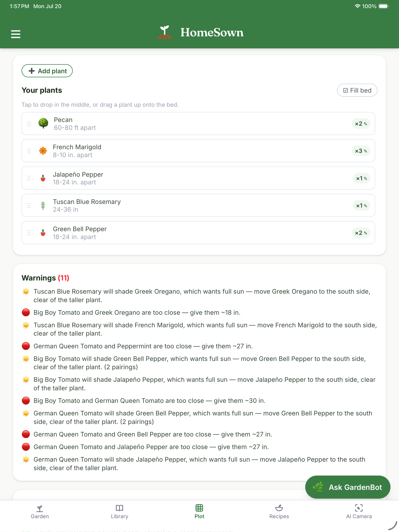Edit Green Bell Pepper quantity x2 badge

(x=361, y=233)
